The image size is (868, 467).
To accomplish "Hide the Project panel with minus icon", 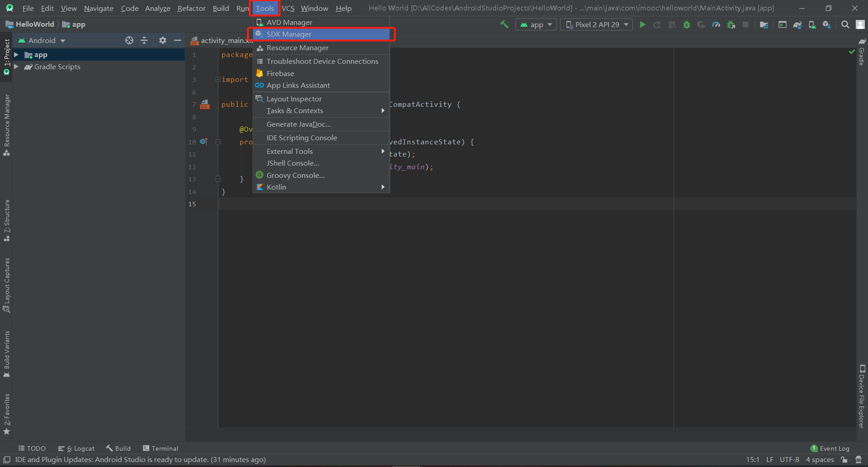I will coord(178,40).
